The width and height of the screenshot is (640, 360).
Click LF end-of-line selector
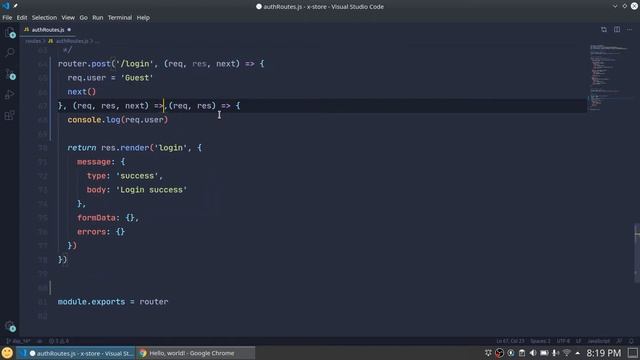pyautogui.click(x=578, y=341)
